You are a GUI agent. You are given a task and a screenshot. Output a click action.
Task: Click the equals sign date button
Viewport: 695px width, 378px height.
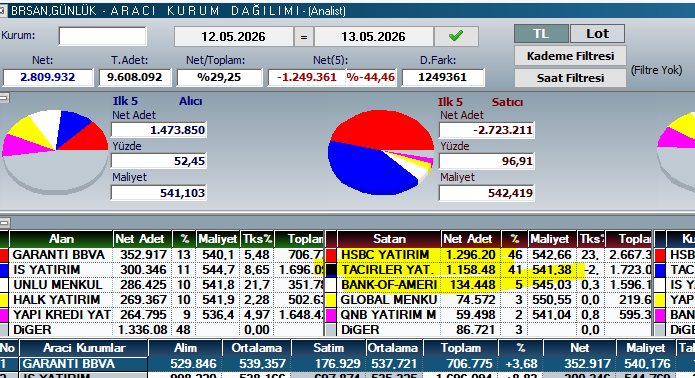pos(304,37)
